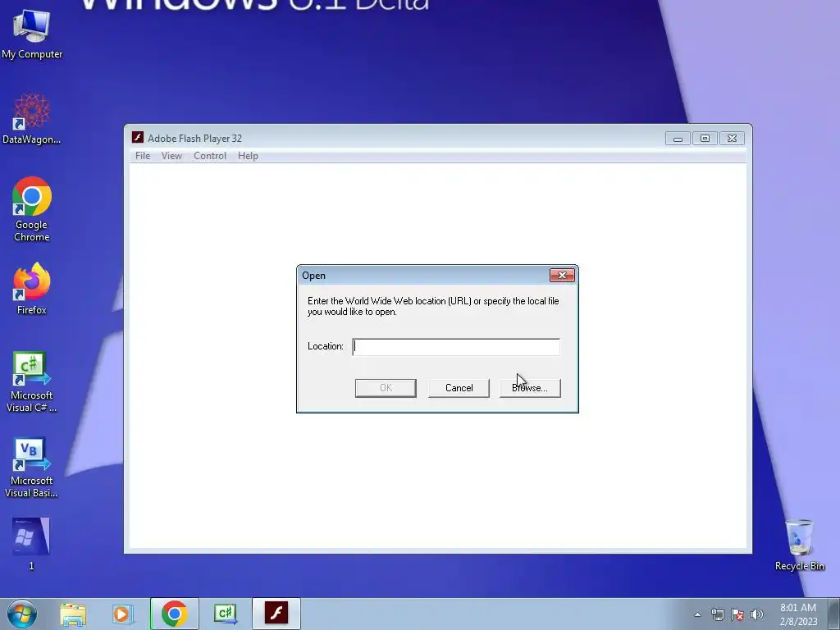Click Browse... to pick a local file

(x=530, y=388)
